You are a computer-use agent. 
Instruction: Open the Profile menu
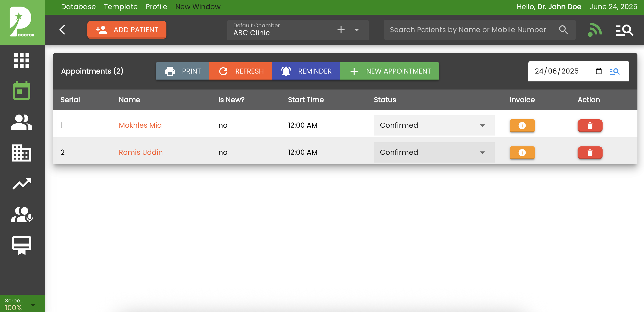pos(156,7)
